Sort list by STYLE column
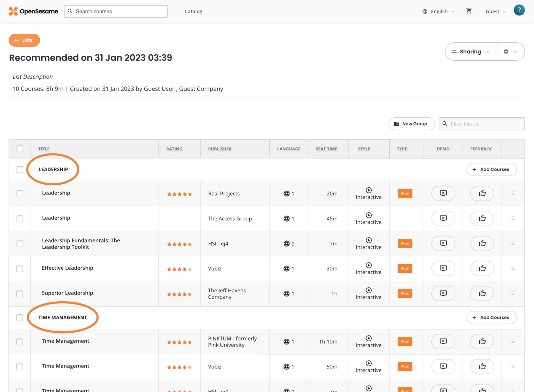This screenshot has height=392, width=534. click(x=364, y=149)
